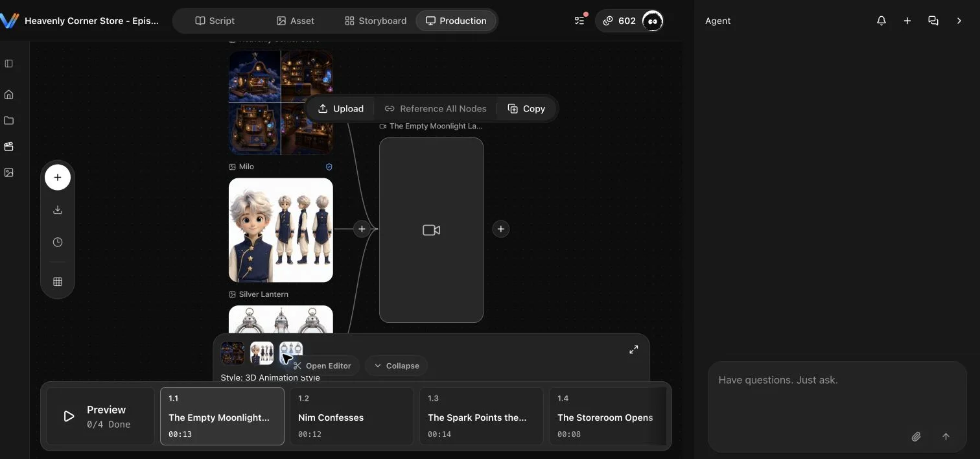Collapse the prompt panel
Screen dimensions: 980x459
click(x=396, y=366)
